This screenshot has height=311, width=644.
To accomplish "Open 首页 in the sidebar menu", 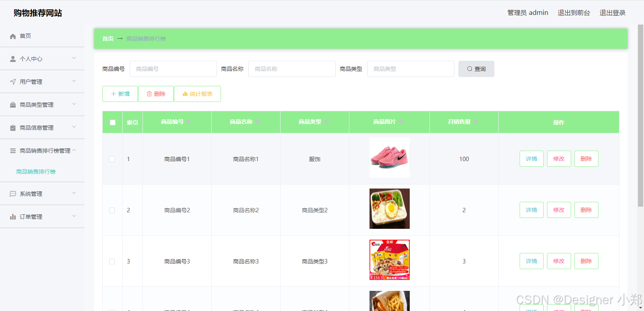I will (x=42, y=36).
